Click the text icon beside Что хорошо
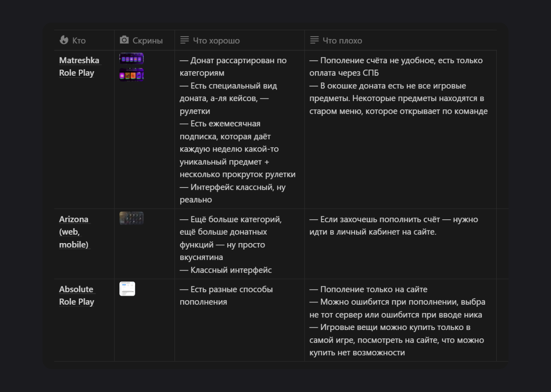 (184, 40)
